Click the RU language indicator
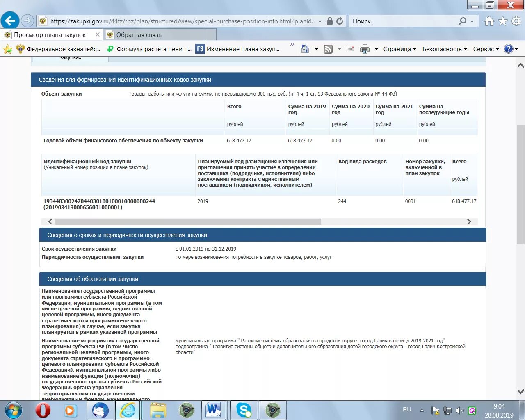 coord(407,410)
